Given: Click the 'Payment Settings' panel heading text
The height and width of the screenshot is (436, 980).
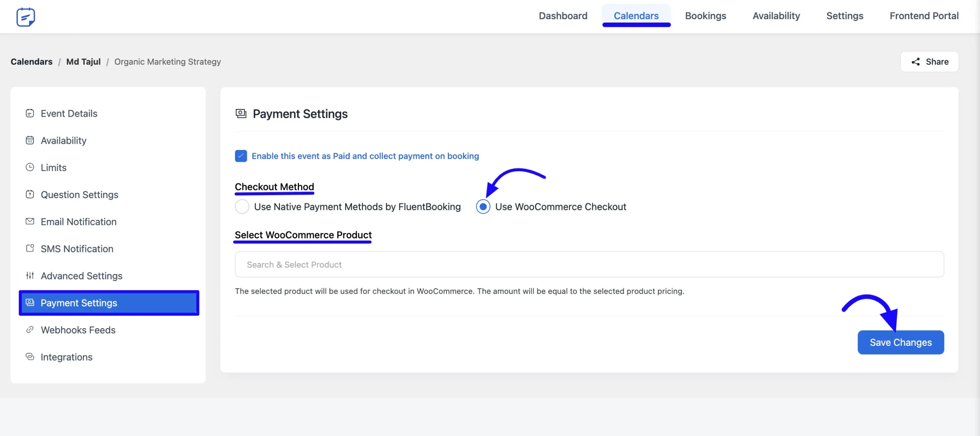Looking at the screenshot, I should 300,114.
